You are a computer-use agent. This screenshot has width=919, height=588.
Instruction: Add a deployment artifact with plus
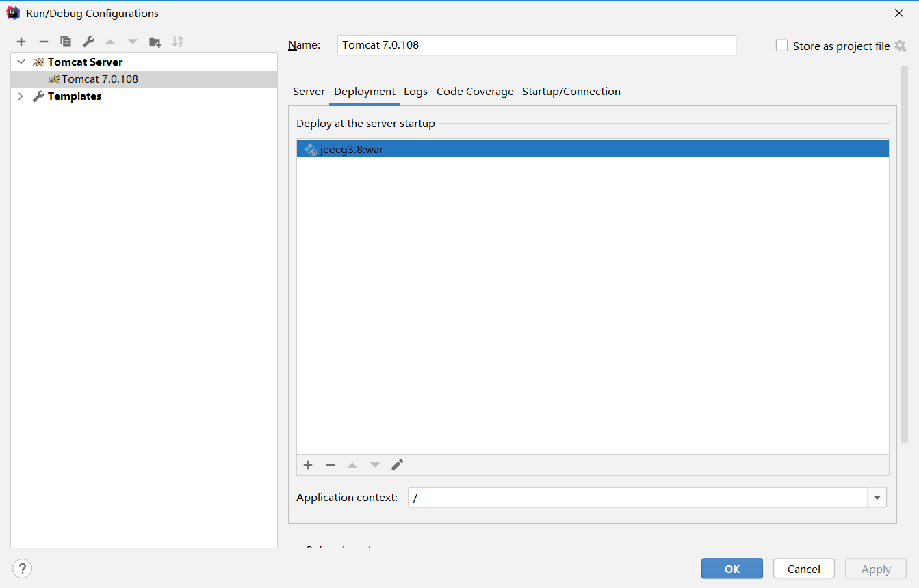(308, 465)
